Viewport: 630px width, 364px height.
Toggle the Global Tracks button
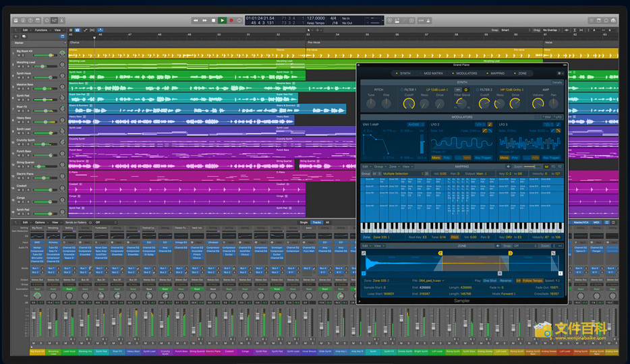(x=63, y=36)
